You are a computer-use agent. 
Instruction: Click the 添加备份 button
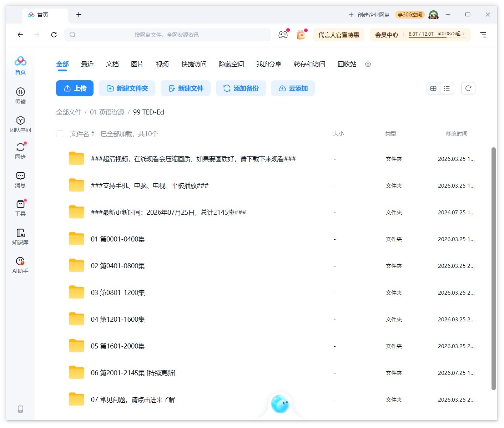[x=241, y=88]
